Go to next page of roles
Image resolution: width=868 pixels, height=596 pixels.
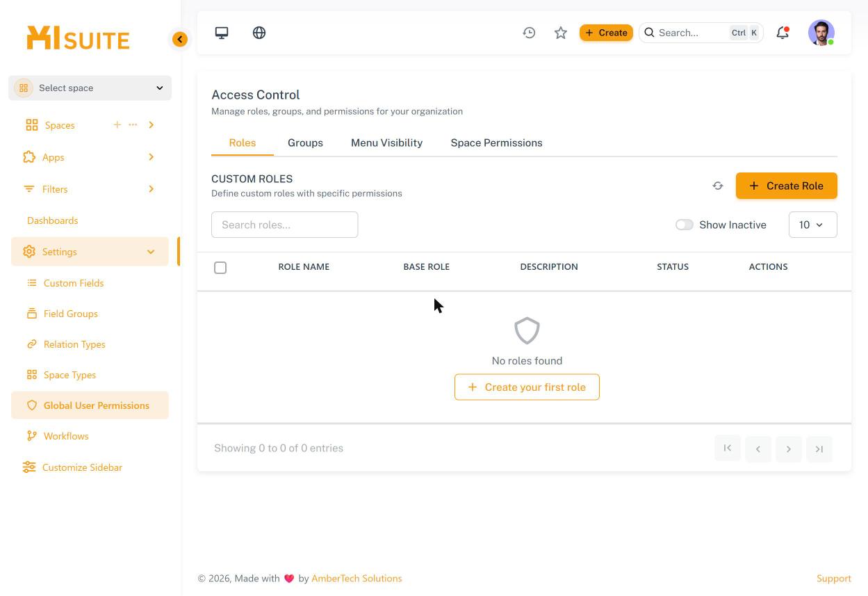pyautogui.click(x=789, y=449)
